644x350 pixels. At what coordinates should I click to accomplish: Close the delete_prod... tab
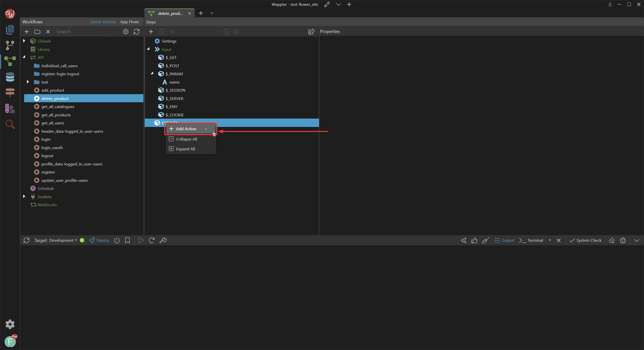coord(190,13)
